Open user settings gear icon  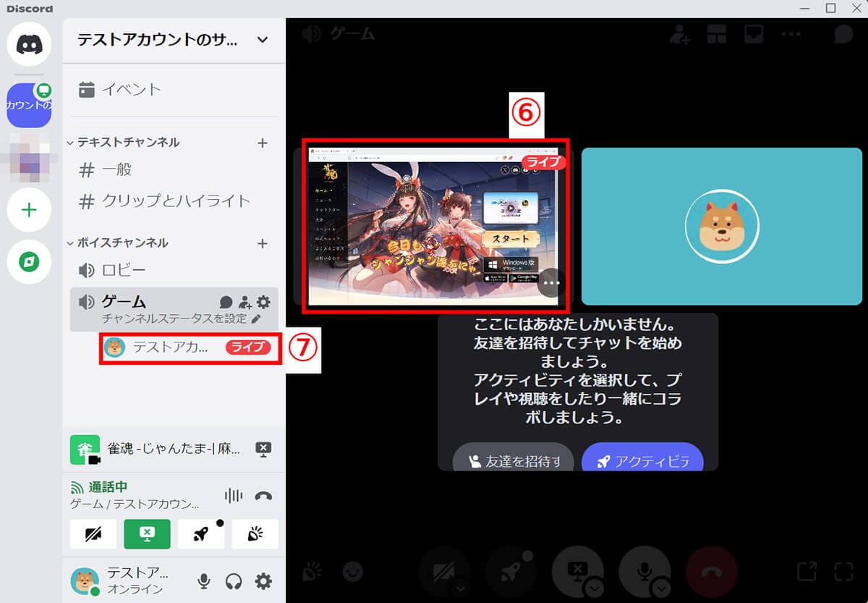pos(263,581)
